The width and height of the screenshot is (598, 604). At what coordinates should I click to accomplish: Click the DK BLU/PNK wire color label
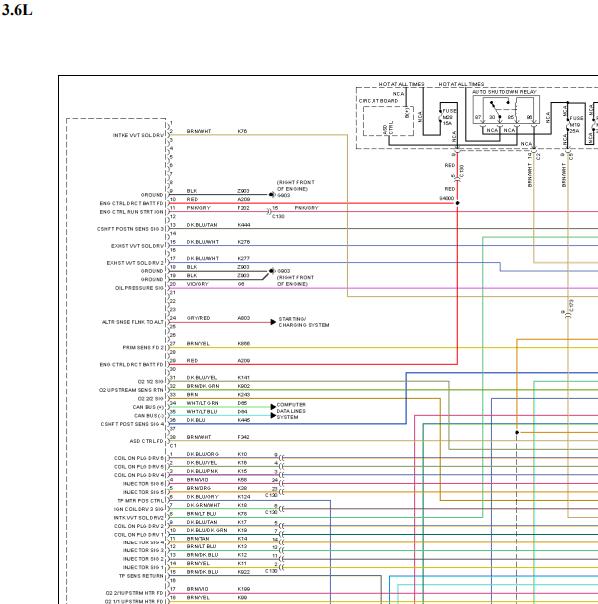[x=202, y=471]
